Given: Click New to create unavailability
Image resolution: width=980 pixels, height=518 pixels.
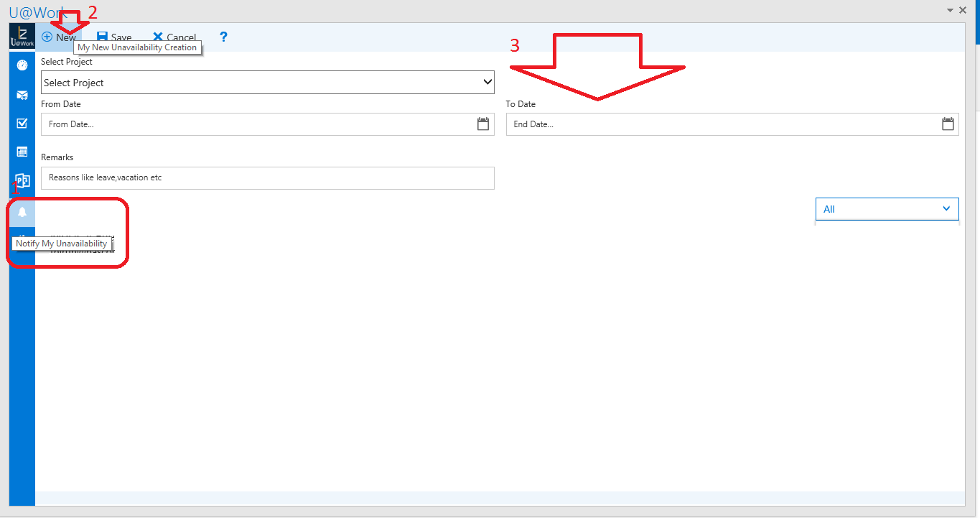Looking at the screenshot, I should (59, 37).
